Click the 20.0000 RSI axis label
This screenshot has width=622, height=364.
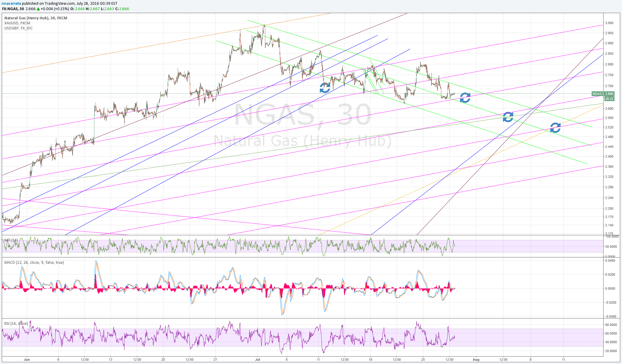click(x=612, y=351)
